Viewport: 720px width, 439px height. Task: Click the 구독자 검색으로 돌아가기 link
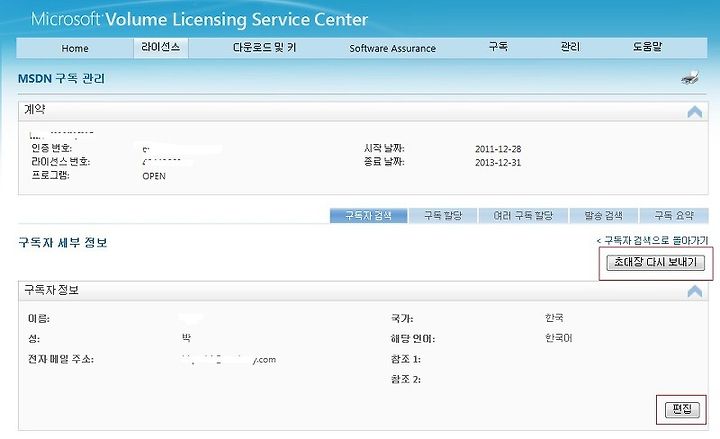click(652, 240)
